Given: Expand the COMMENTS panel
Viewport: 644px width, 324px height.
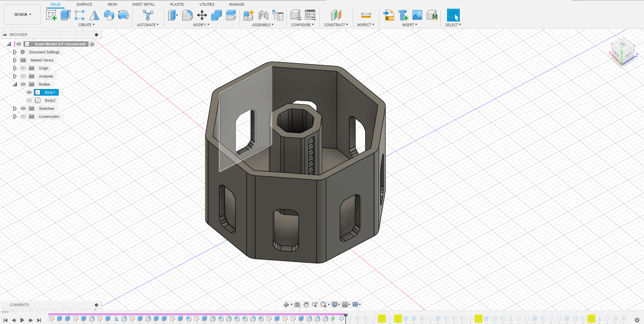Looking at the screenshot, I should pyautogui.click(x=97, y=305).
